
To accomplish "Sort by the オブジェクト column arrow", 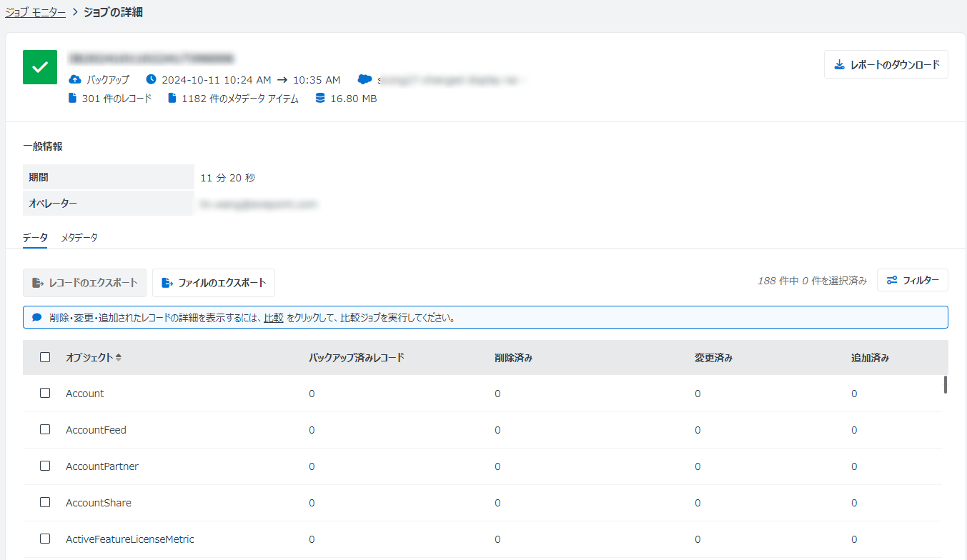I will click(x=118, y=358).
